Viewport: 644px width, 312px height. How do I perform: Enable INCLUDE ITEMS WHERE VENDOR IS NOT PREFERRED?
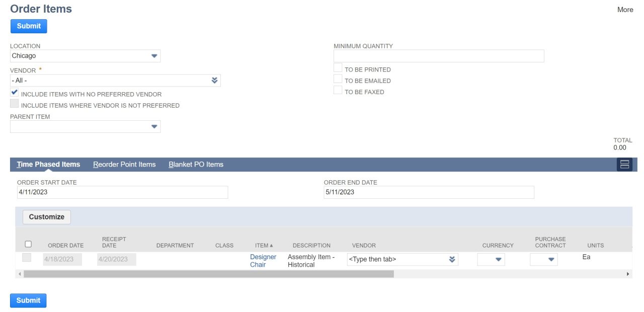(x=14, y=103)
